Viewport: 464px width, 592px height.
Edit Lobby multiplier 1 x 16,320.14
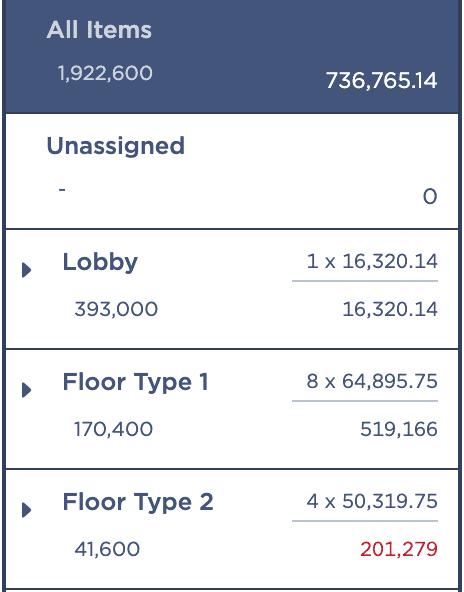[372, 261]
